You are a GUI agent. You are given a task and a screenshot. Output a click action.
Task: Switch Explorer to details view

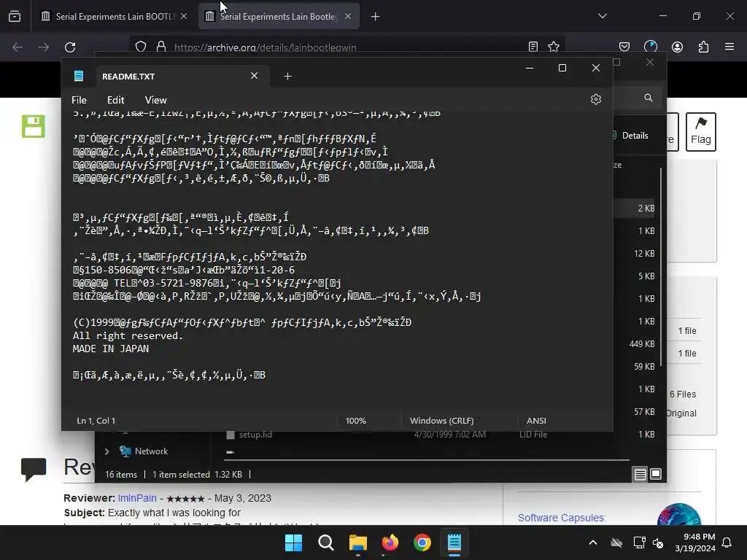click(x=640, y=474)
